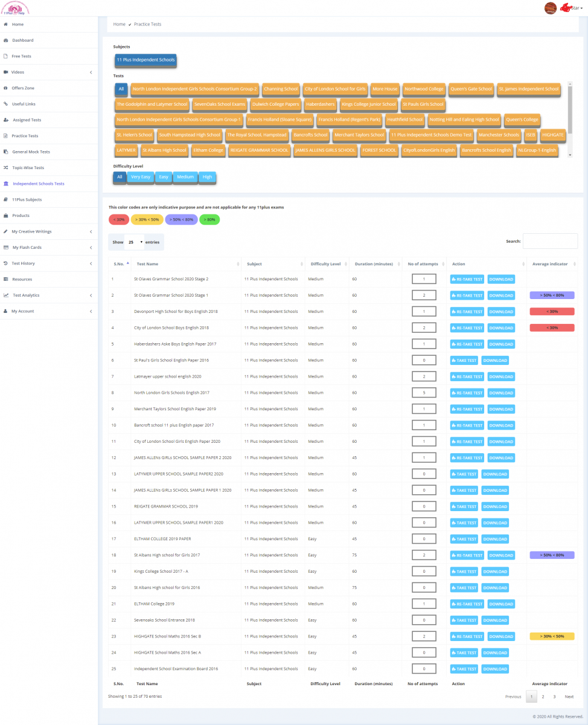588x725 pixels.
Task: Filter tests by Northwood College
Action: pyautogui.click(x=424, y=89)
